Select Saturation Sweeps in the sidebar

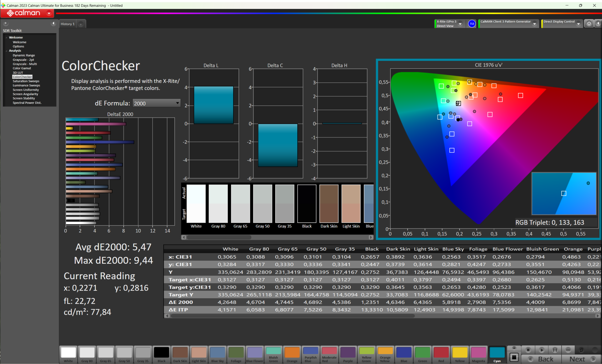[x=26, y=81]
